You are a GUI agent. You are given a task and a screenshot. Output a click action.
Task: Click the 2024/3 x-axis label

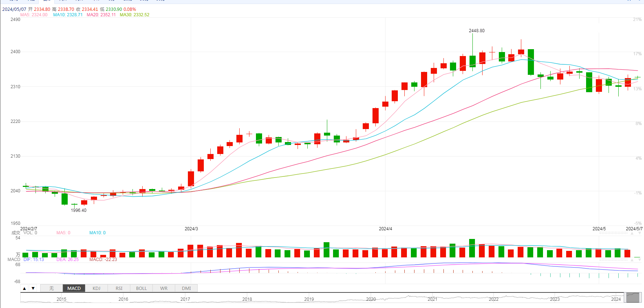pyautogui.click(x=191, y=229)
